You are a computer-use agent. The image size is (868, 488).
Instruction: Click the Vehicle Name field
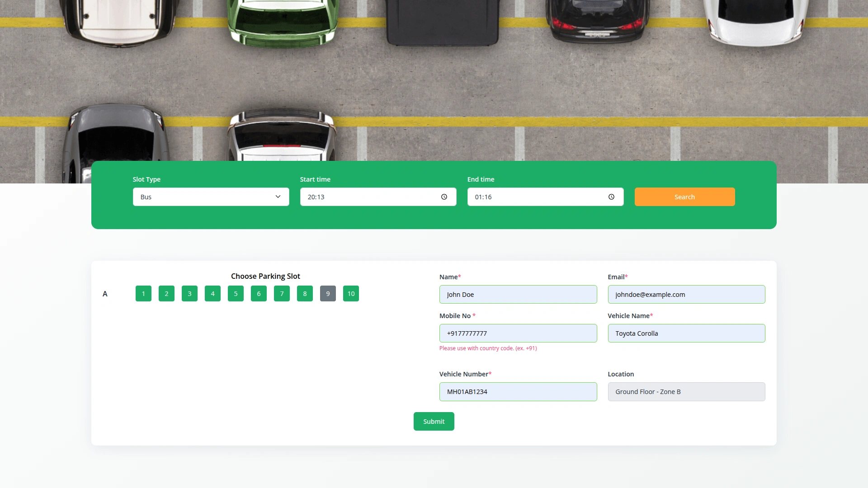pyautogui.click(x=686, y=333)
